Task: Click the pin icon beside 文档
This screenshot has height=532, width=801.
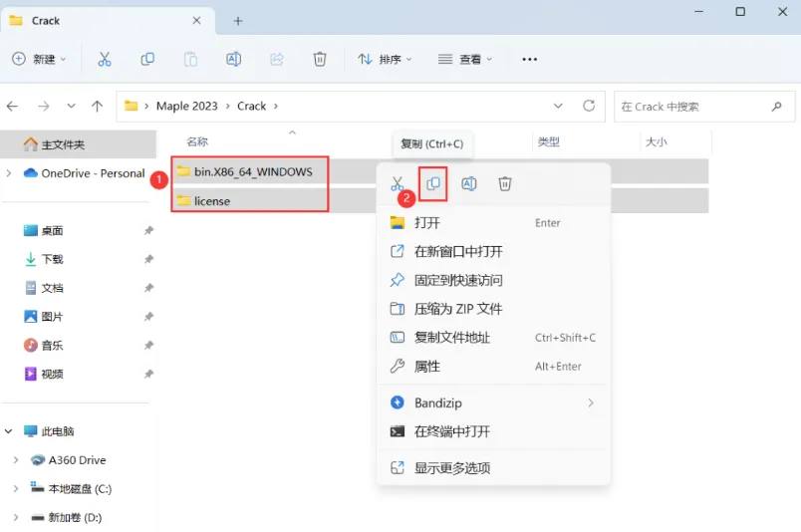Action: (148, 288)
